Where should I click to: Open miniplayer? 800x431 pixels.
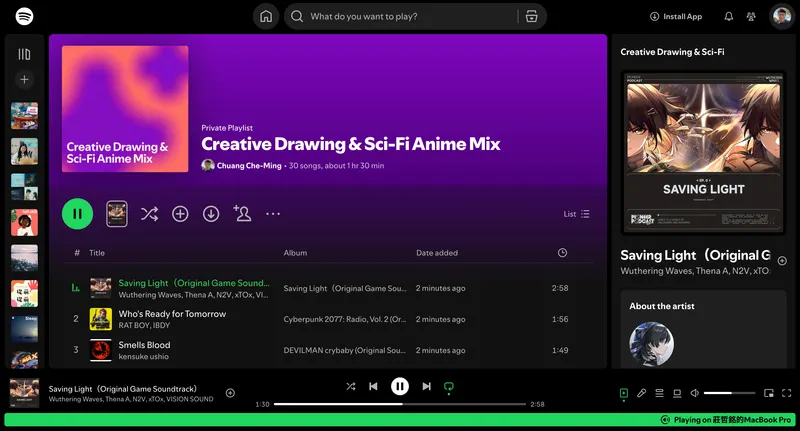[x=768, y=393]
